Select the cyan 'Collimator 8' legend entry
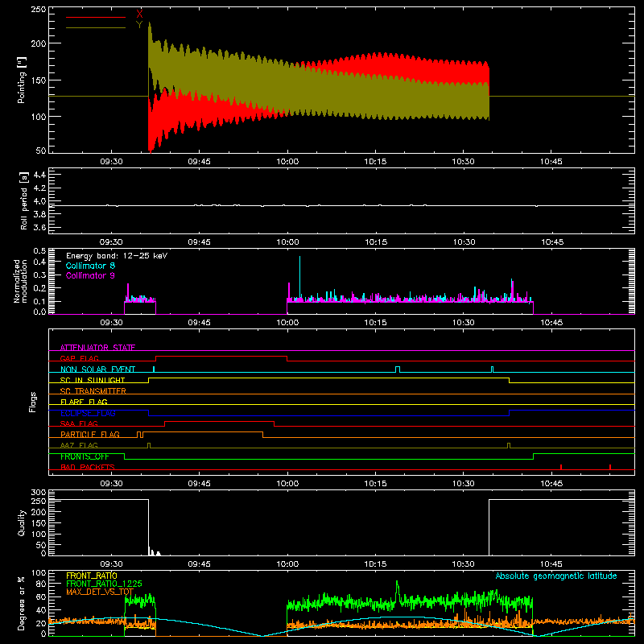Screen dimensions: 644x644 pos(90,266)
